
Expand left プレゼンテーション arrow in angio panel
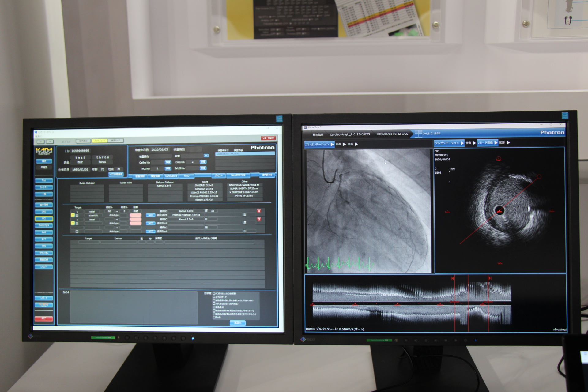[x=332, y=144]
